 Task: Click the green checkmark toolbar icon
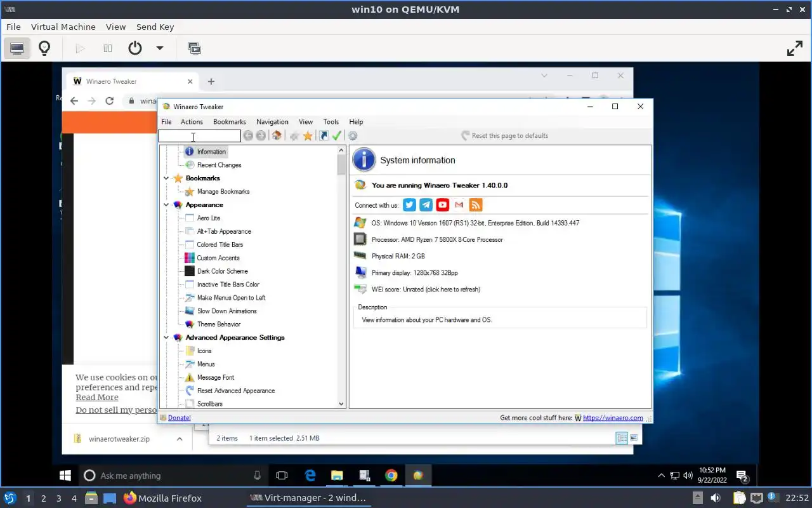pos(337,136)
